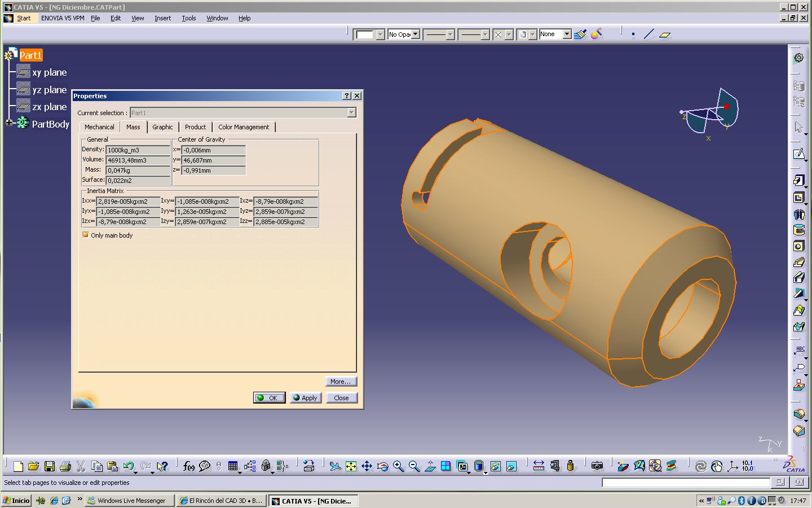Open the Insert menu
This screenshot has width=812, height=508.
coord(162,18)
